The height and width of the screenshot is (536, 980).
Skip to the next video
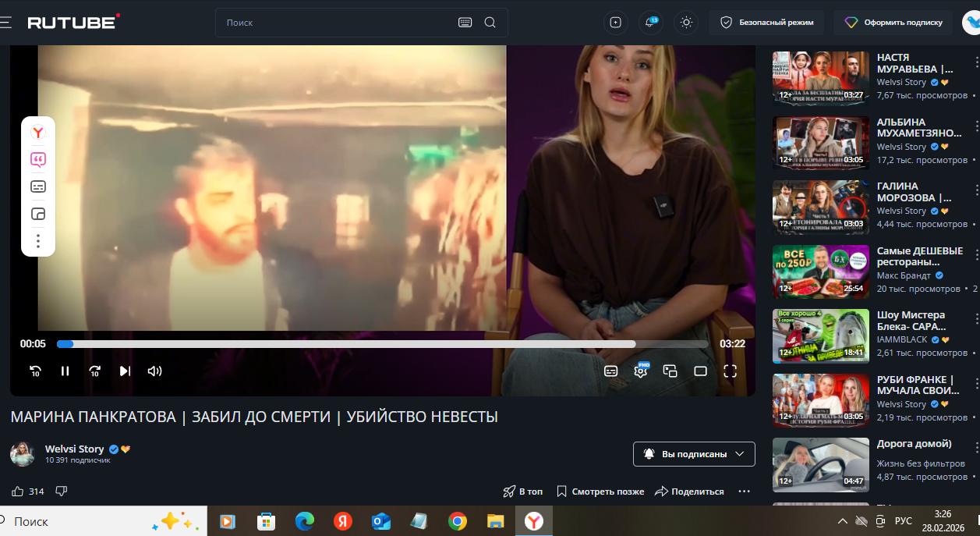tap(125, 371)
